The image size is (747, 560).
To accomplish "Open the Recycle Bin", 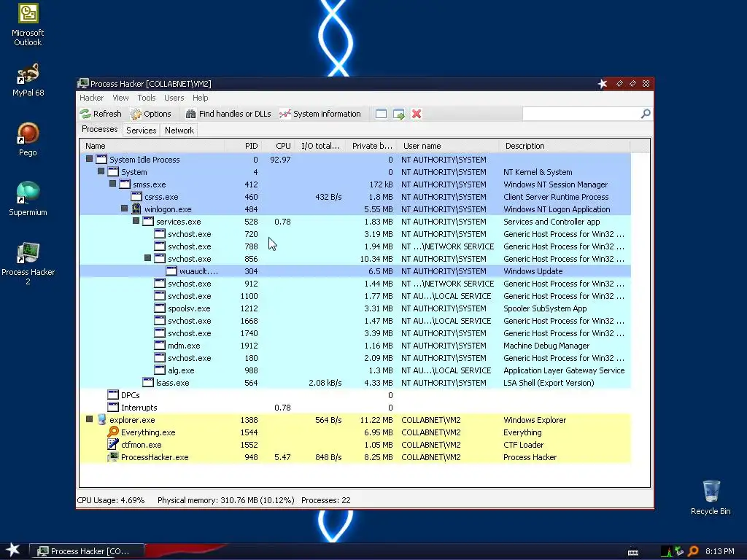I will [x=711, y=497].
